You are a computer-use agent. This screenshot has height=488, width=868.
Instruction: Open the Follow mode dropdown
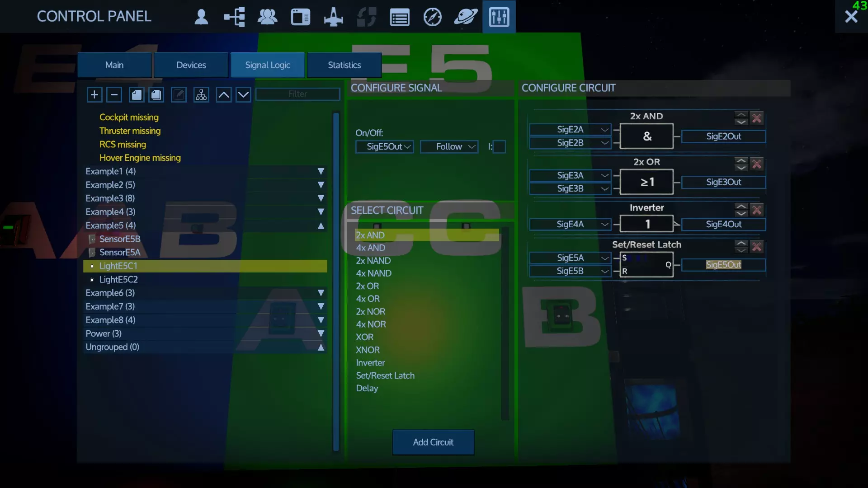[x=449, y=146]
